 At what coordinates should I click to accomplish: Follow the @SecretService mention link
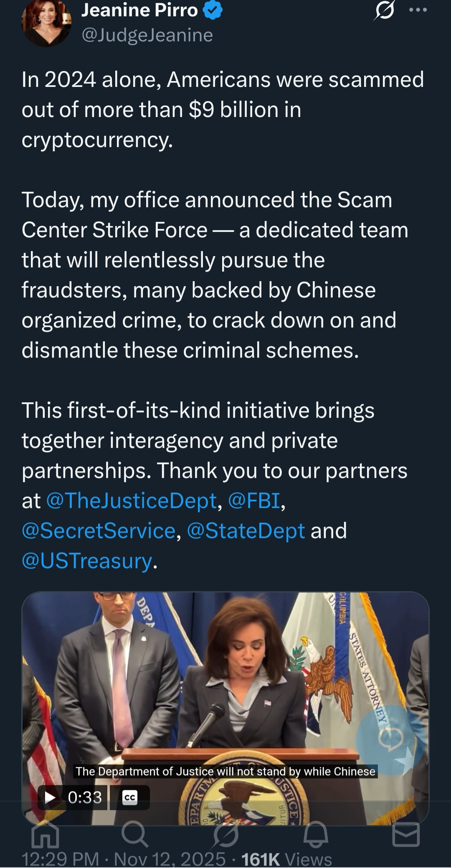99,530
